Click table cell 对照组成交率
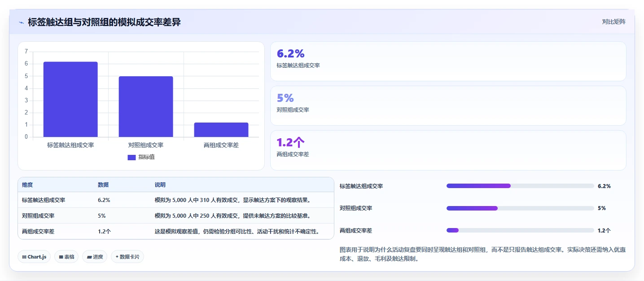This screenshot has height=281, width=644. [38, 216]
